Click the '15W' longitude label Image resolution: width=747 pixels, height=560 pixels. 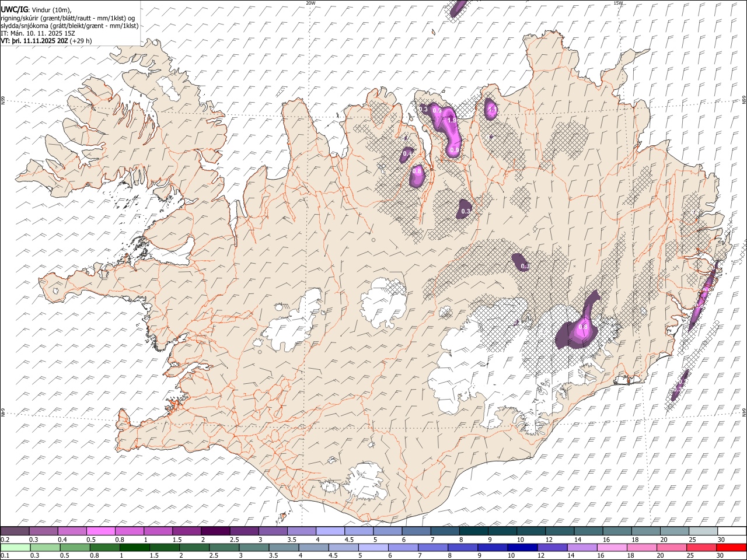[x=618, y=3]
